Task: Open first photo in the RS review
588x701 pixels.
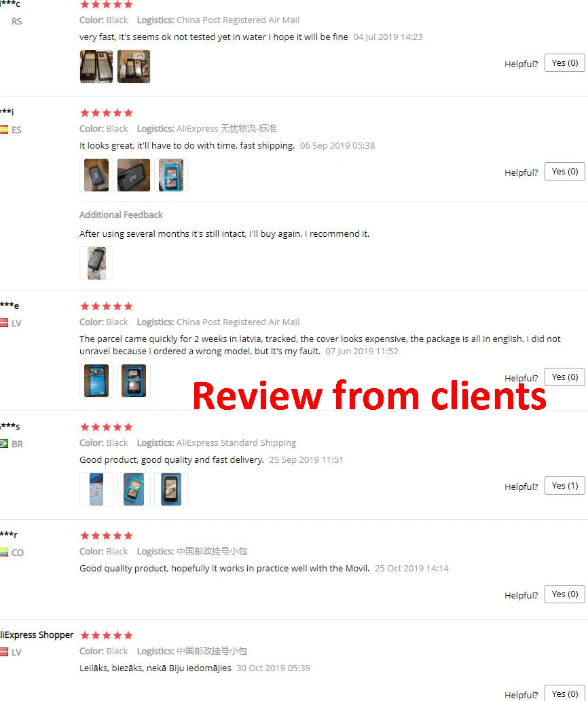Action: click(x=96, y=67)
